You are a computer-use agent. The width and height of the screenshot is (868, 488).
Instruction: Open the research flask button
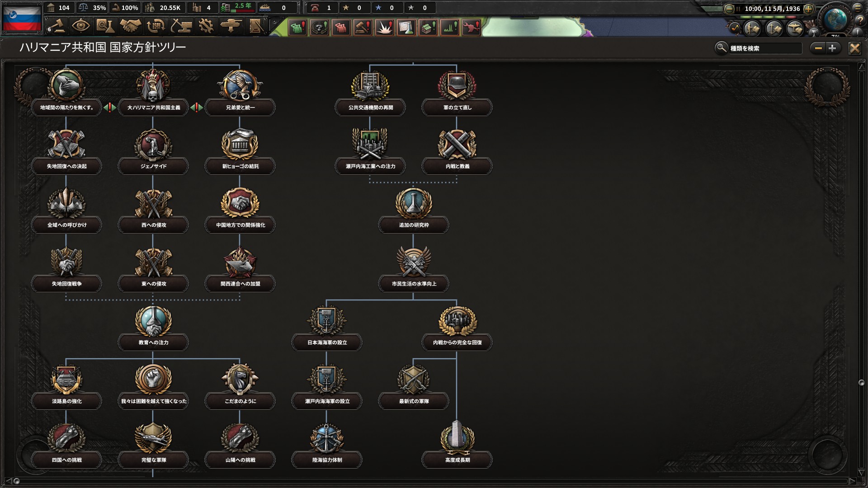tap(105, 26)
